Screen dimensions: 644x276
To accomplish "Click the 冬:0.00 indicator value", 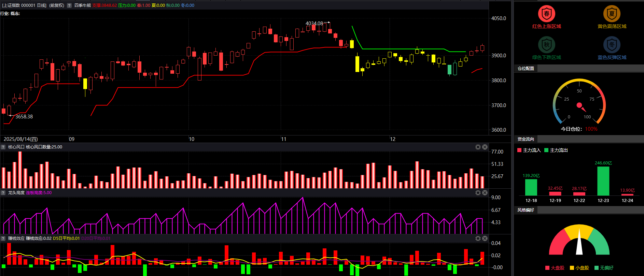I will click(x=187, y=5).
